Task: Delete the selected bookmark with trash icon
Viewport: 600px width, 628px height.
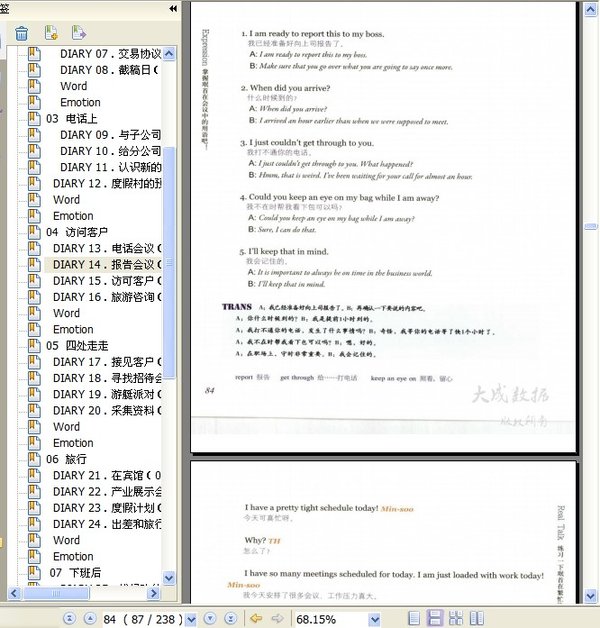Action: tap(22, 33)
